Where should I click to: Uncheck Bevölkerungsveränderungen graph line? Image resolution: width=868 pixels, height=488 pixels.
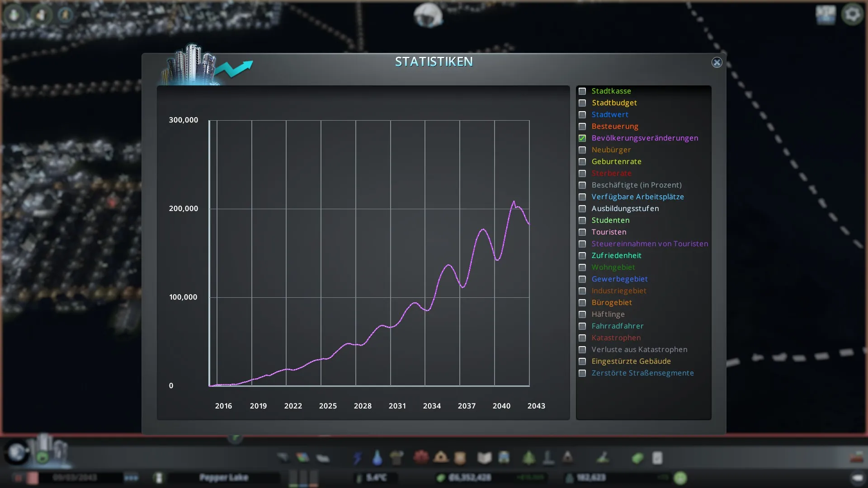(x=582, y=138)
